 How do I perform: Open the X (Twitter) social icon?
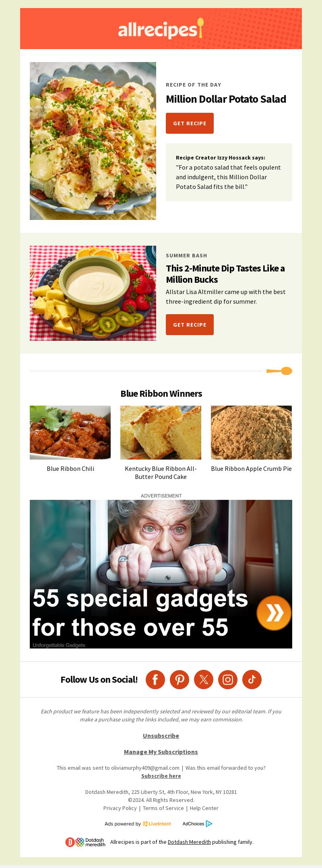point(204,679)
